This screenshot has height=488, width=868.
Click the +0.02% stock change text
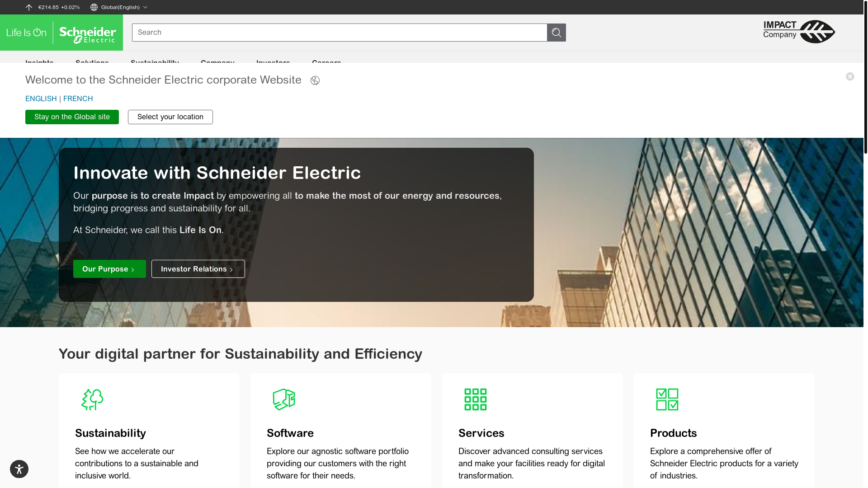70,7
